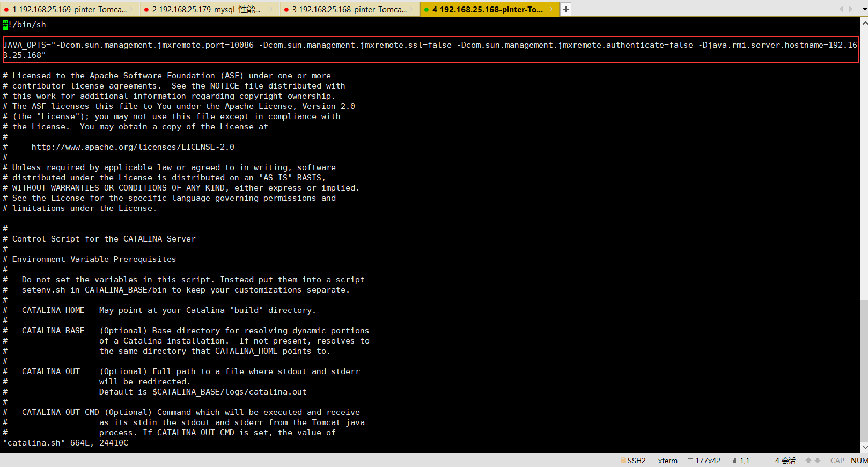Click the "WITHOUT WARRANTIES OR CONDITIONS" line
The width and height of the screenshot is (868, 467).
(181, 188)
